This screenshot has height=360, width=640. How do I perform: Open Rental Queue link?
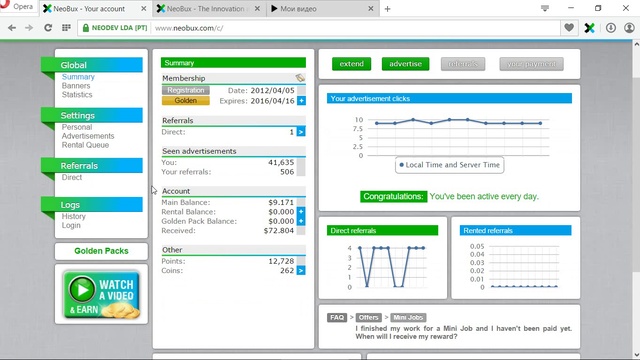85,145
